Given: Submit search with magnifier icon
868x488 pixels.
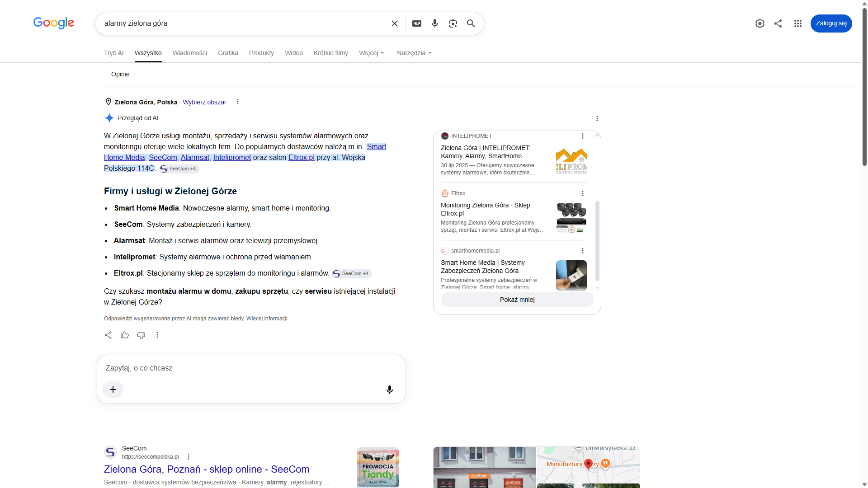Looking at the screenshot, I should point(471,23).
